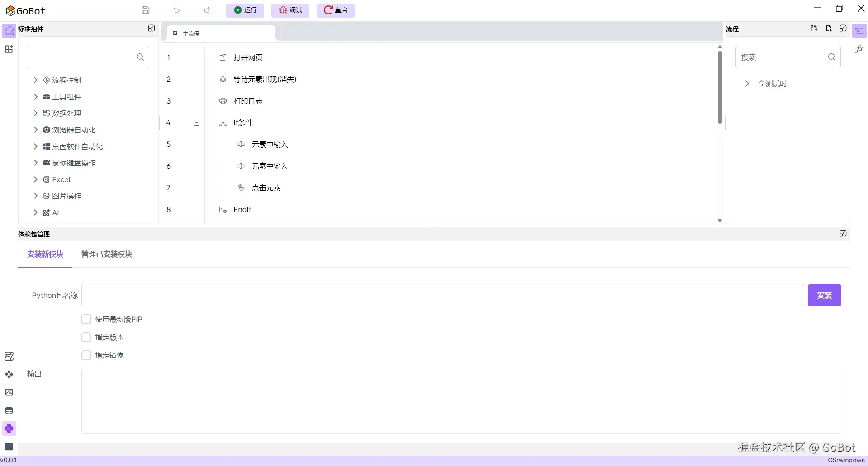The image size is (868, 466).
Task: Run the flow with 运行 button
Action: click(x=245, y=10)
